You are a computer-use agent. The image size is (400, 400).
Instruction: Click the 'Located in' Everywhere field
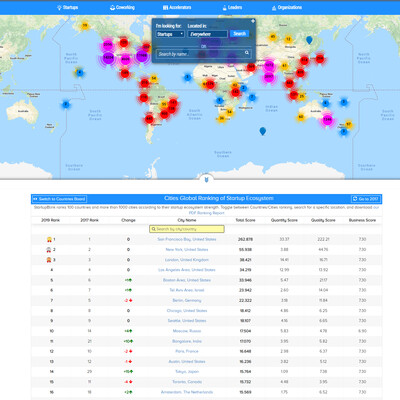point(207,34)
